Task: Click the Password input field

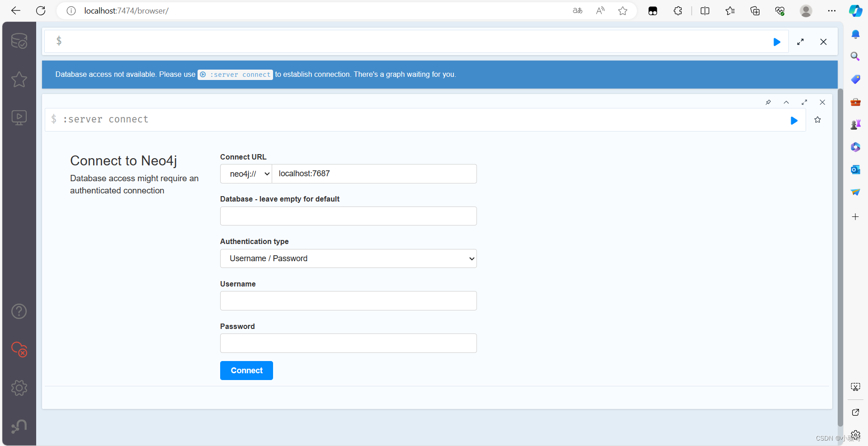Action: [x=349, y=343]
